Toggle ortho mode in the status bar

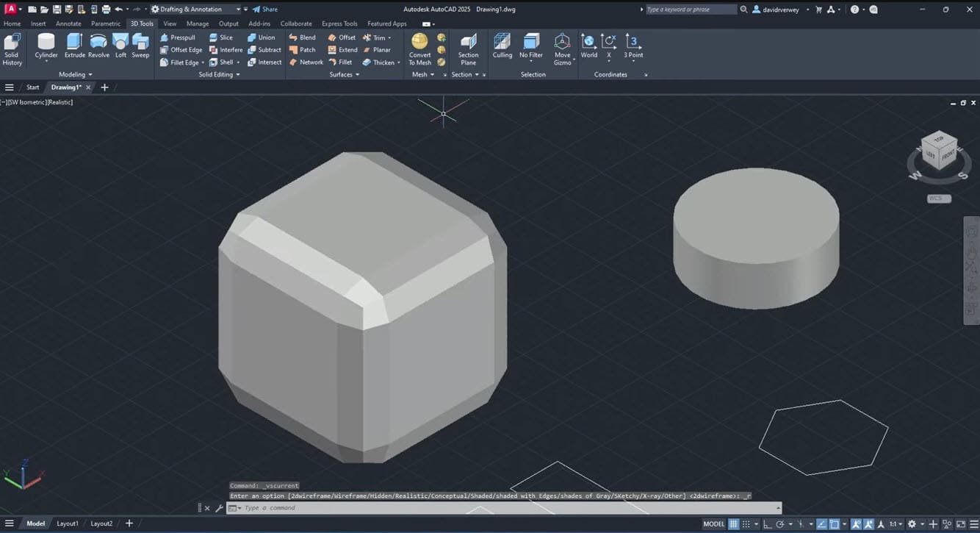[765, 523]
